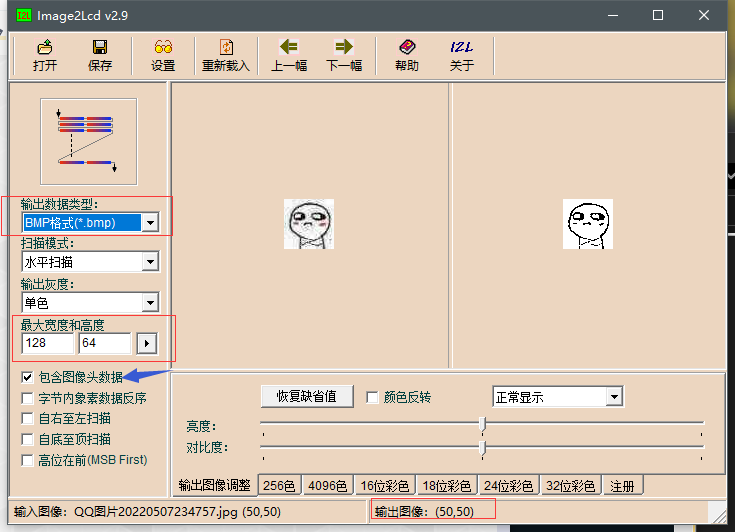Switch to the 32位彩色 tab
Screen dimensions: 735x532
click(x=570, y=486)
